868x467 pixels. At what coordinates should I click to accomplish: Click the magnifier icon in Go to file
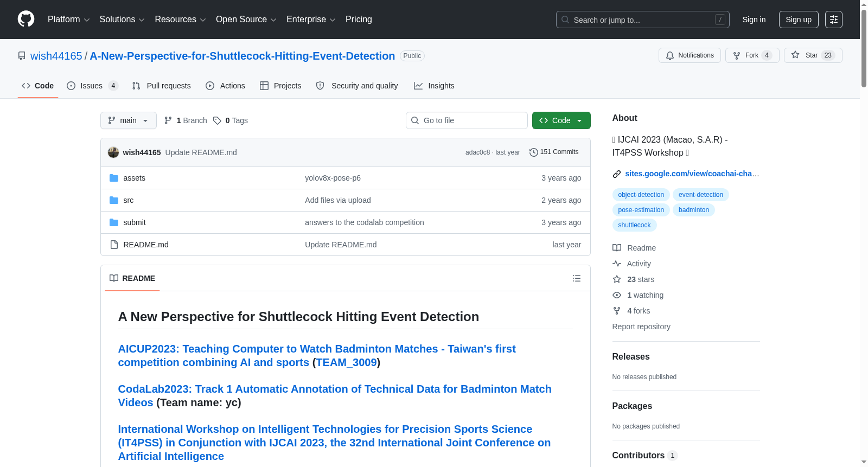tap(415, 120)
